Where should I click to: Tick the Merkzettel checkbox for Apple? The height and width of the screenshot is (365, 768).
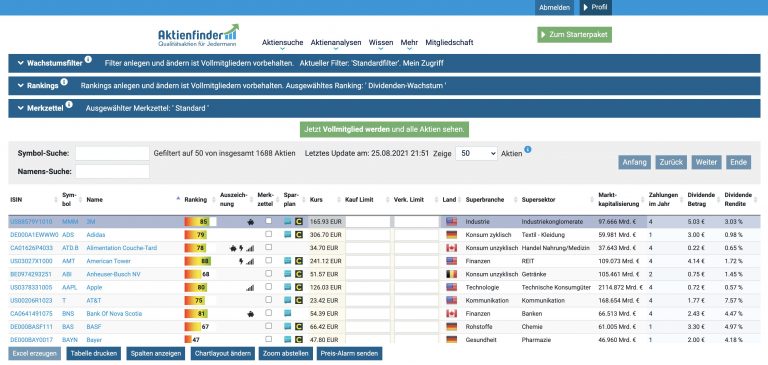(268, 287)
